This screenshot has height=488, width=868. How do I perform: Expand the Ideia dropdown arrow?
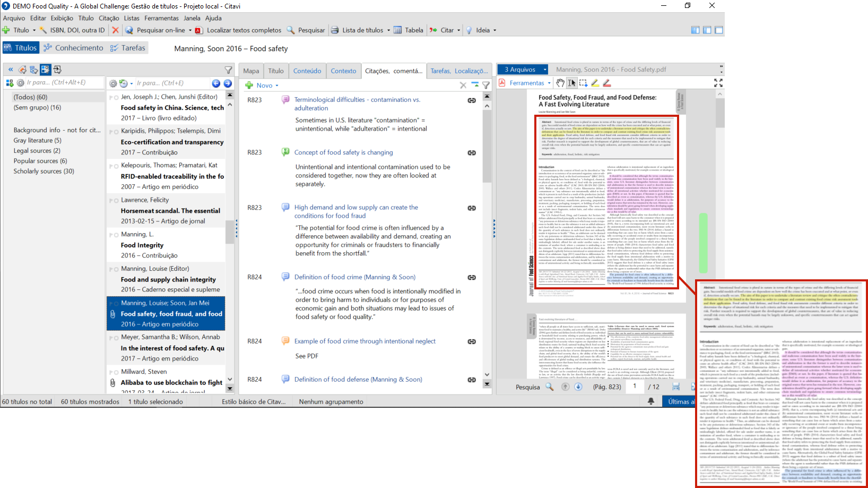coord(495,30)
